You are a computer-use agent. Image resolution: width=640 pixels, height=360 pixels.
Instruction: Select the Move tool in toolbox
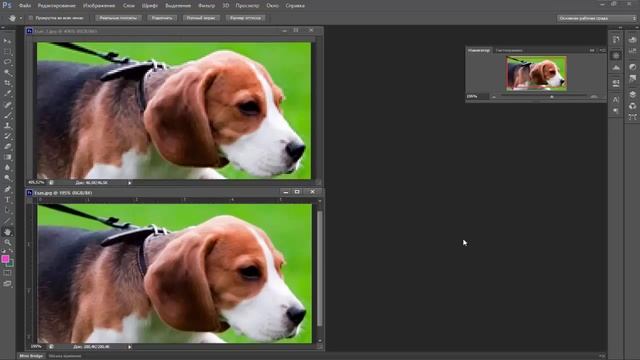click(7, 41)
